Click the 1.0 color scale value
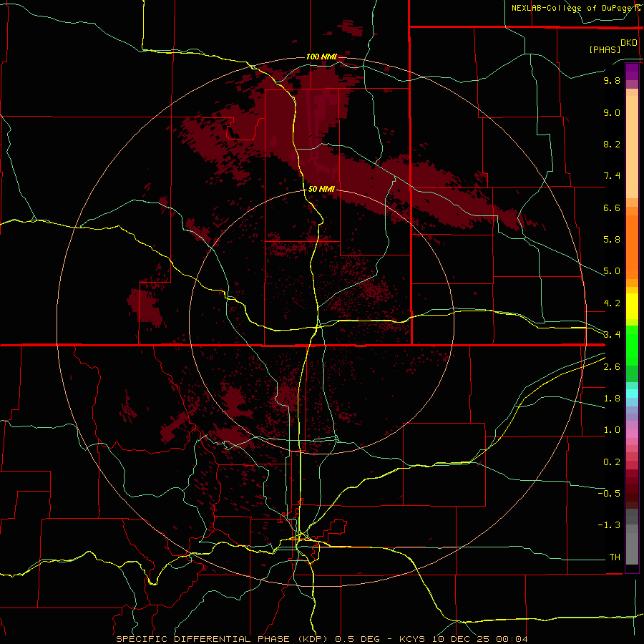 pyautogui.click(x=612, y=430)
